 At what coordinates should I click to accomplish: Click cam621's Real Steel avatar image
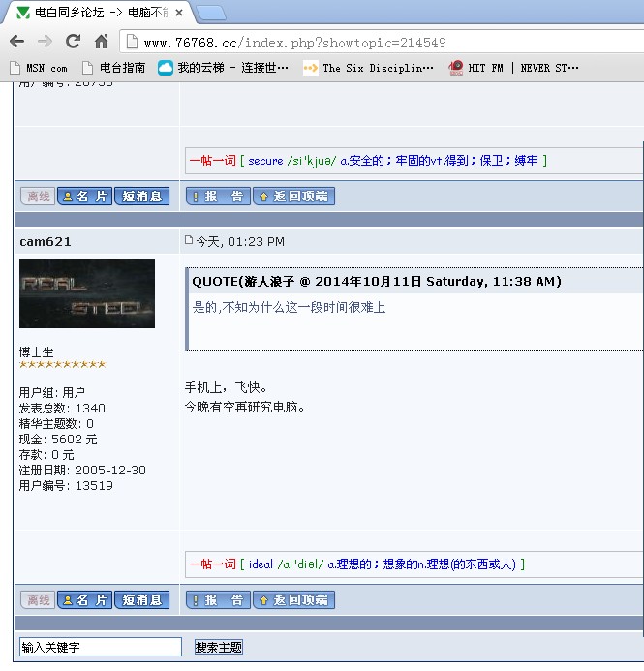click(x=87, y=294)
